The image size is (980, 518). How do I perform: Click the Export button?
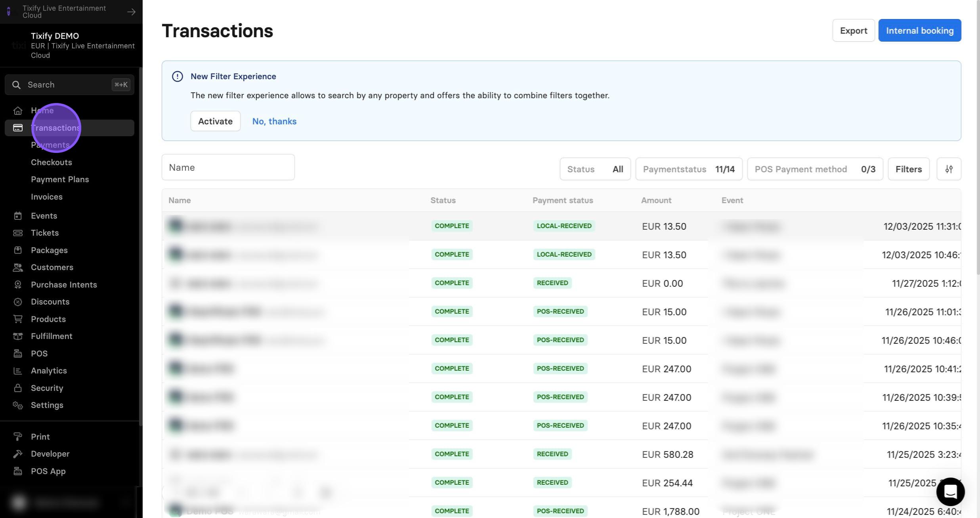coord(853,30)
